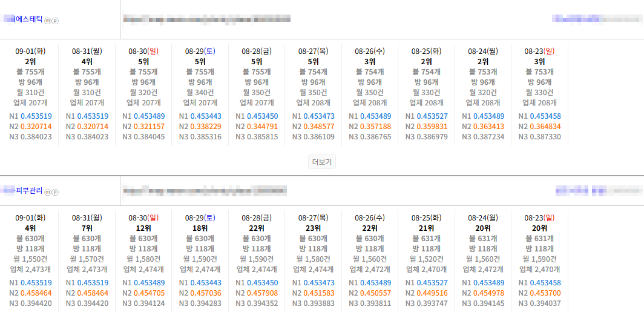
Task: Select N3 value 0.385815
Action: coord(263,136)
